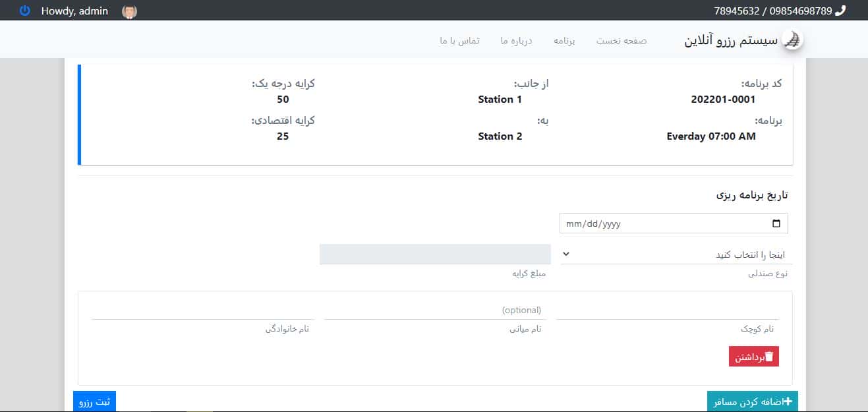Click 'Howdy, admin' account link
Viewport: 868px width, 412px height.
pos(74,11)
